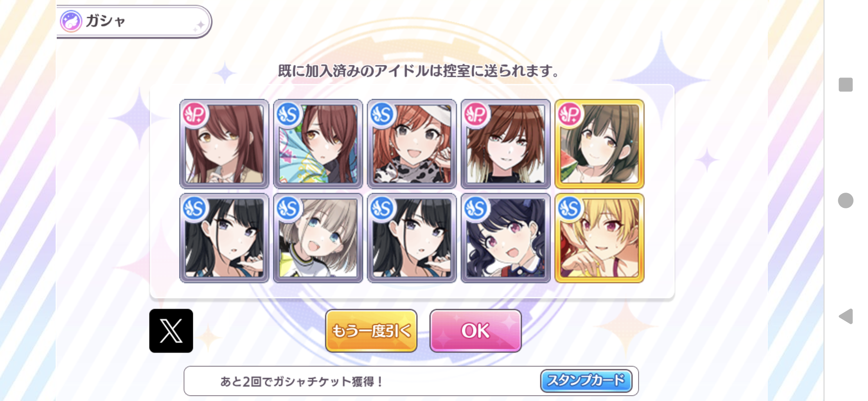
Task: Select gold-framed idol card with watermelon
Action: click(x=599, y=144)
